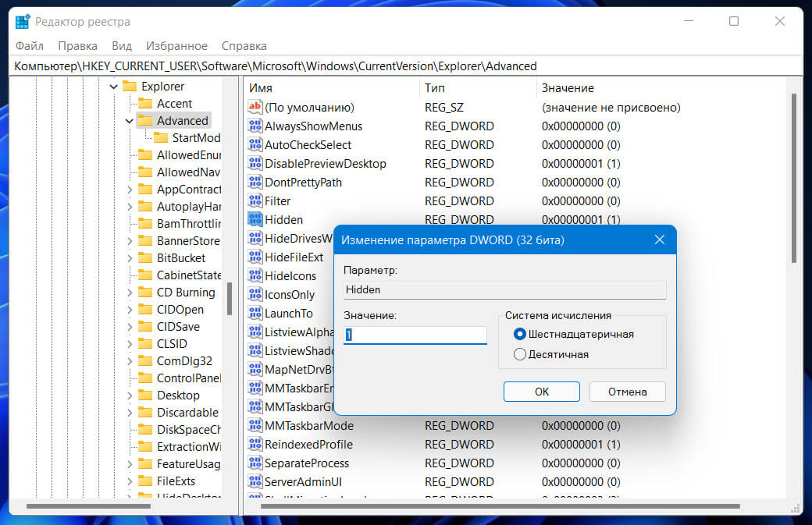Open the Правка menu
The image size is (812, 525).
[77, 45]
